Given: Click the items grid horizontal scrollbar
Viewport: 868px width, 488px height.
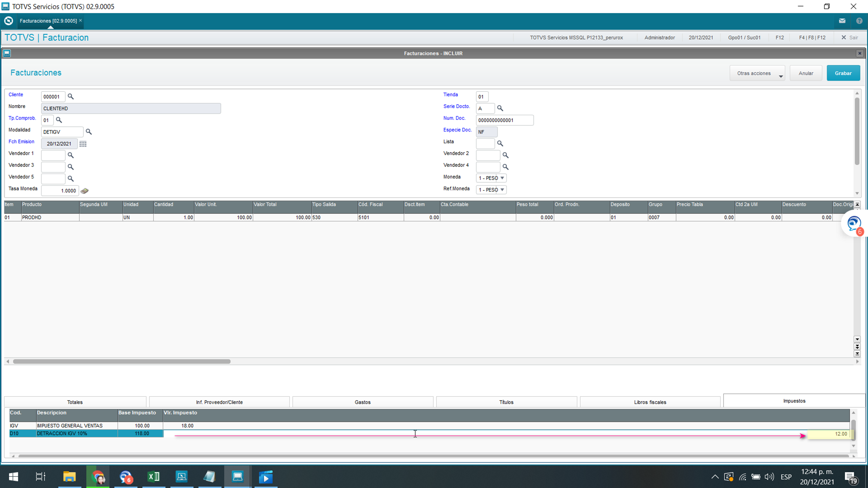Looking at the screenshot, I should tap(122, 361).
